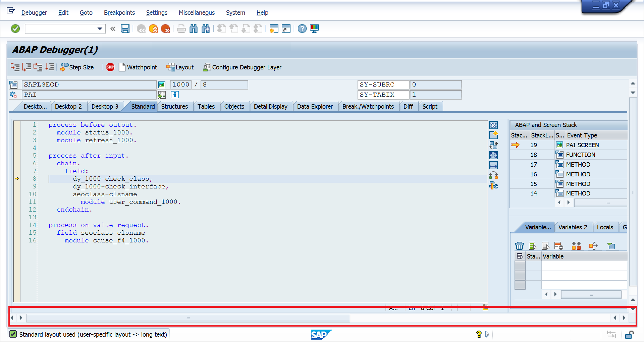Open the Miscellaneous menu
644x342 pixels.
pyautogui.click(x=197, y=13)
